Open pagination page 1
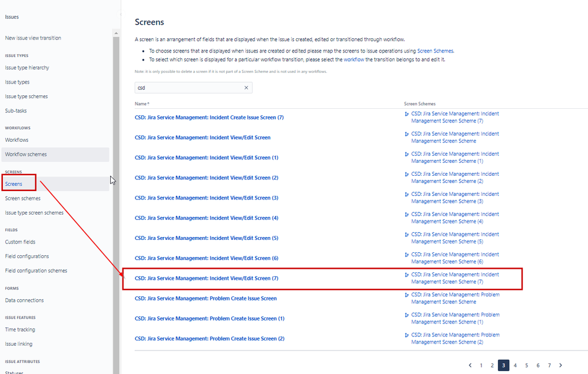The width and height of the screenshot is (588, 374). (x=481, y=365)
